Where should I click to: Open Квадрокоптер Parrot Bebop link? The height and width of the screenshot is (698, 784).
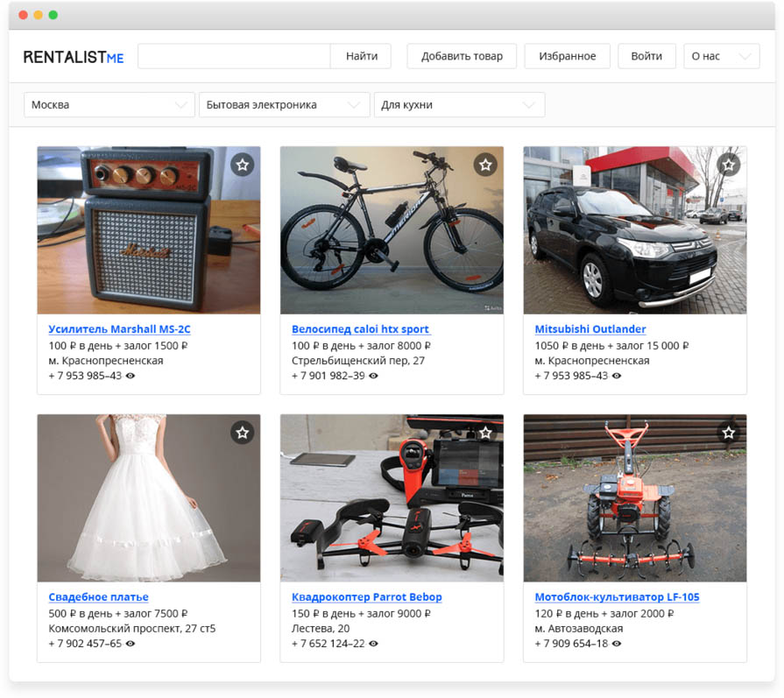366,597
